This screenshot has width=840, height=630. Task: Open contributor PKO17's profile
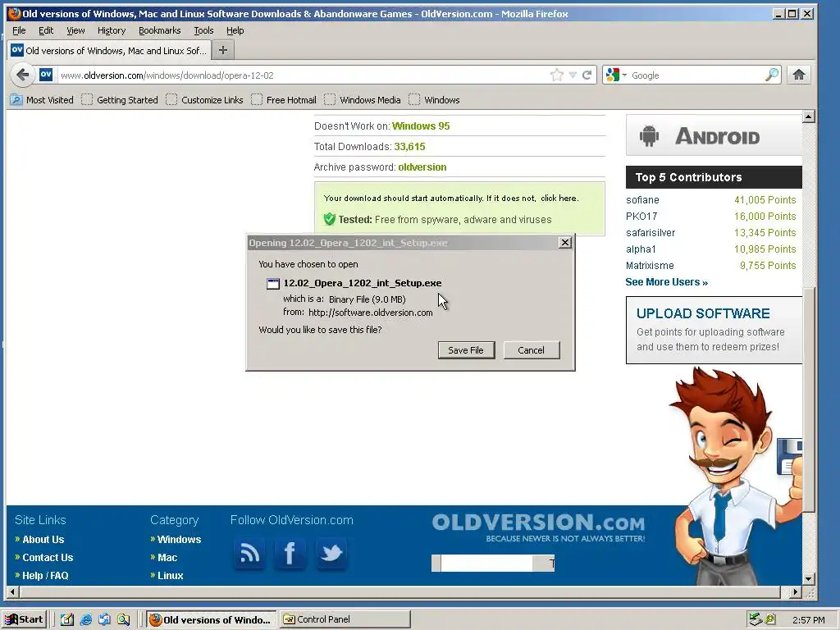(x=641, y=217)
